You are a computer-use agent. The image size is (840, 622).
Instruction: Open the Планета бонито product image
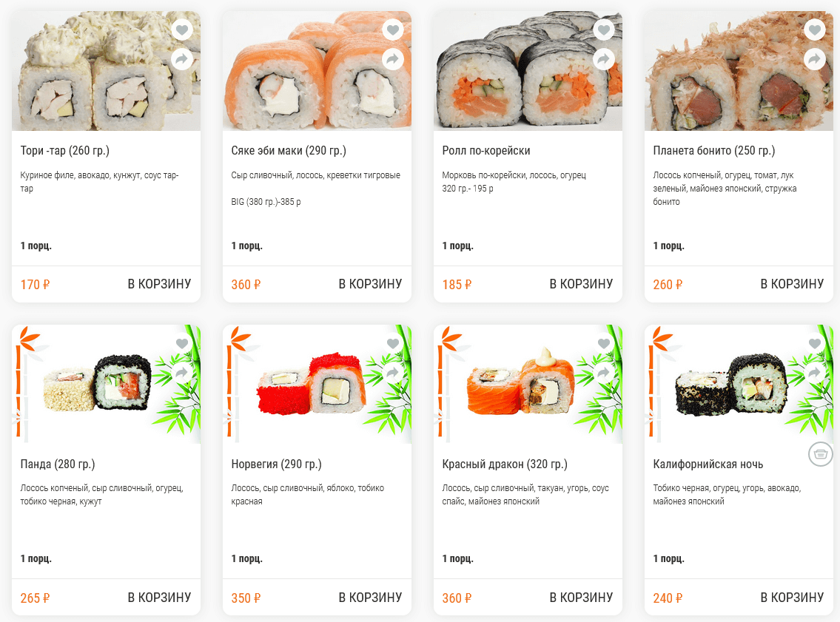(x=739, y=71)
